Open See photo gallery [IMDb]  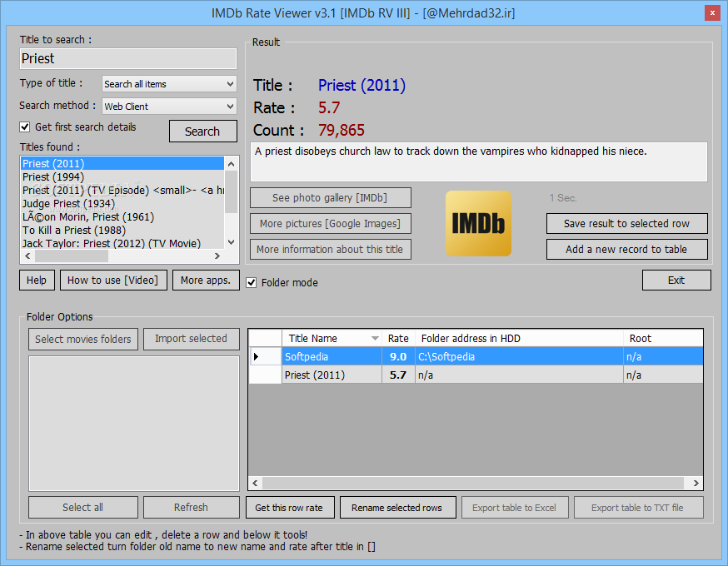(330, 197)
